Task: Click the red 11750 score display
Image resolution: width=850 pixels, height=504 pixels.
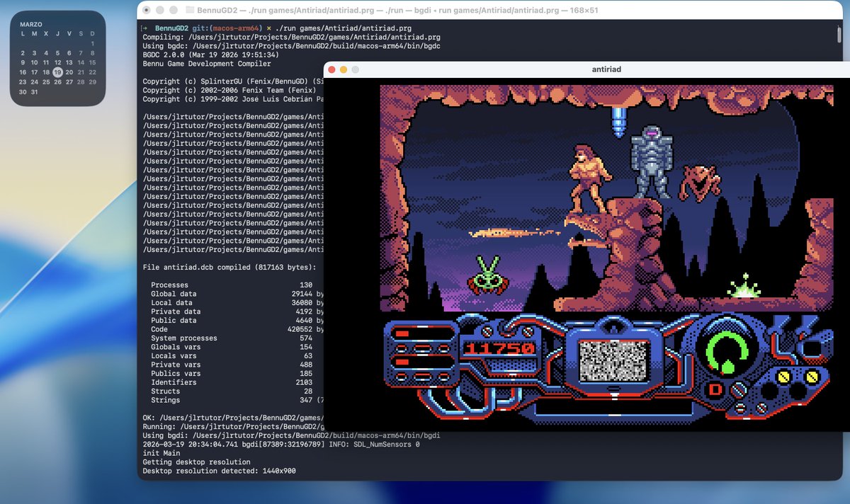Action: (x=499, y=348)
